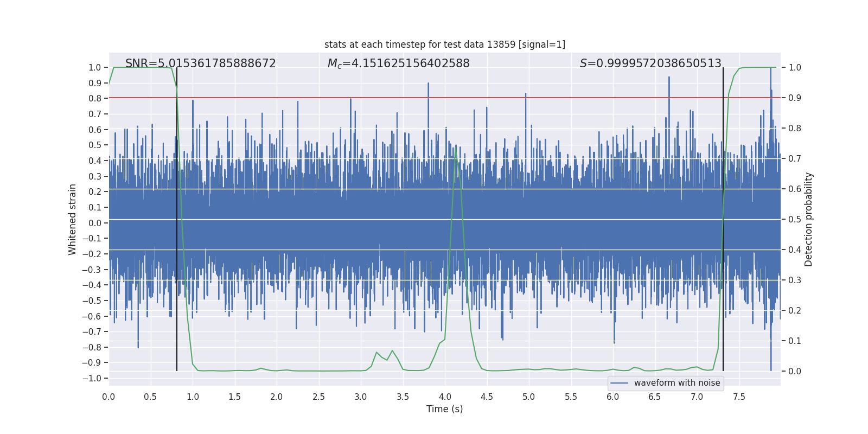Click the 2.0 tick label on the Time axis

point(277,397)
